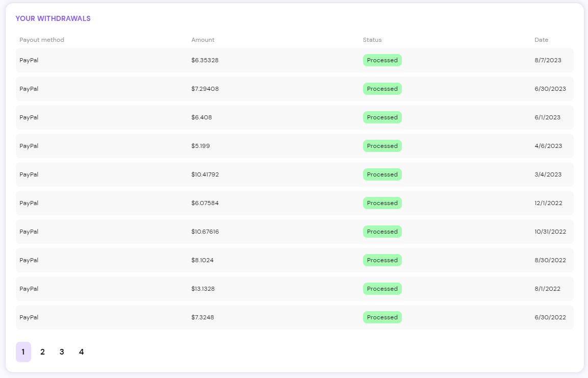This screenshot has width=588, height=378.
Task: Click PayPal in the $7.3248 row
Action: point(29,317)
